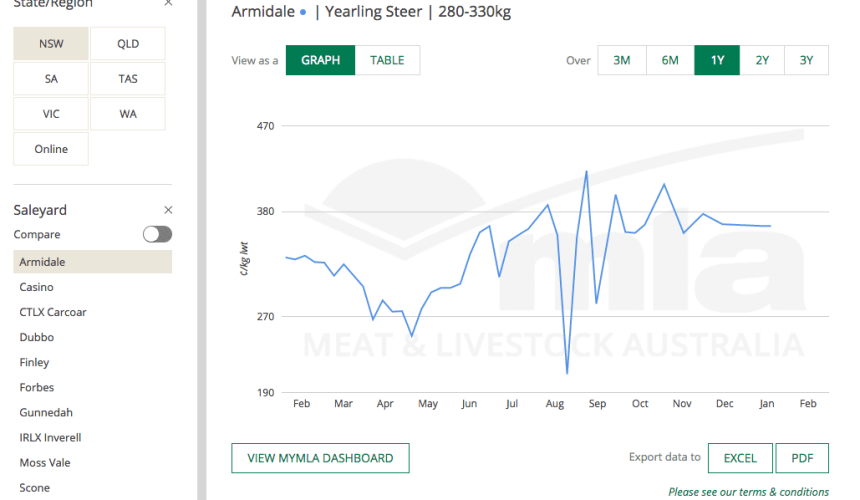Switch view to TABLE
Image resolution: width=860 pixels, height=500 pixels.
387,60
